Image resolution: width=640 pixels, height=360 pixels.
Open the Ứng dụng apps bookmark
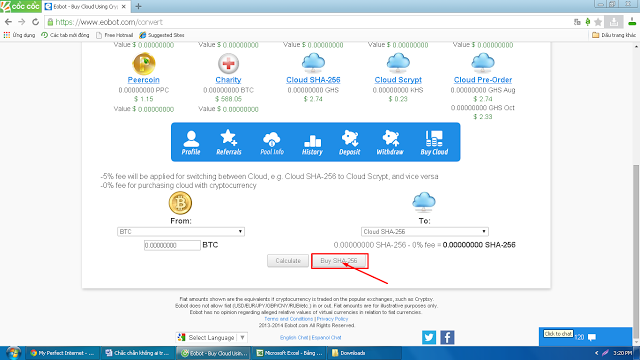(x=19, y=35)
